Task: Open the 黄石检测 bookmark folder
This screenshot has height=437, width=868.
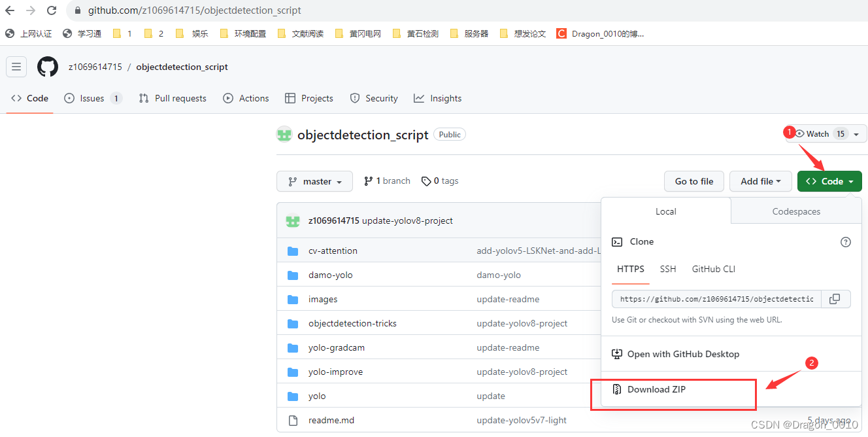Action: click(416, 33)
